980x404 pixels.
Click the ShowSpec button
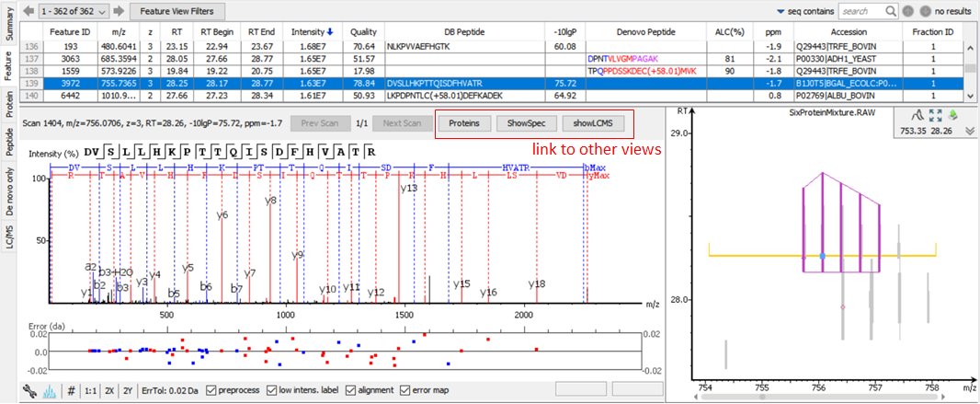click(528, 123)
